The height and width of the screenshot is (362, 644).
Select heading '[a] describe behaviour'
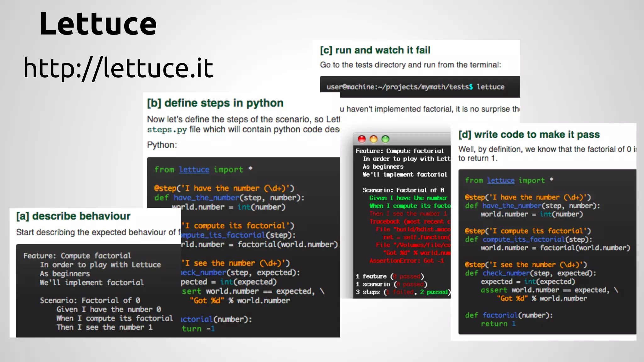(x=73, y=216)
